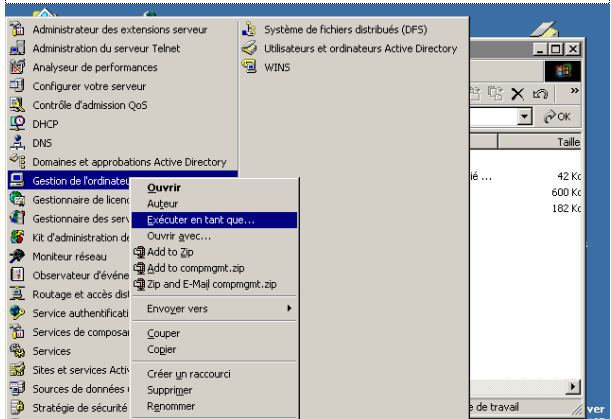Select Renommer from the context menu
This screenshot has width=611, height=419.
(171, 406)
